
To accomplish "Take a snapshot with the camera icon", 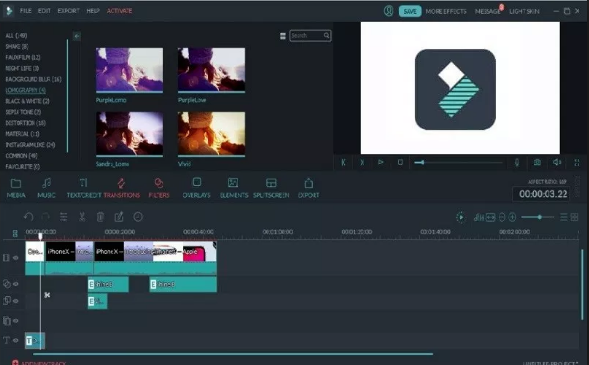I will point(537,162).
